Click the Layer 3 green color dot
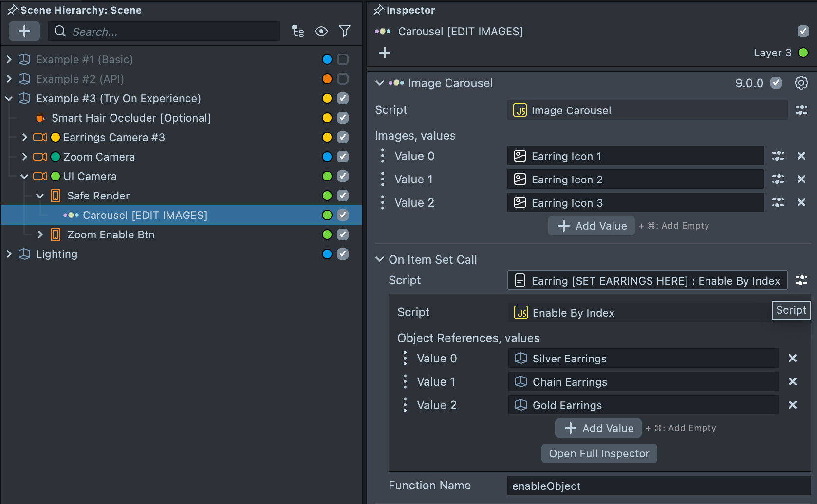The height and width of the screenshot is (504, 817). [x=803, y=53]
